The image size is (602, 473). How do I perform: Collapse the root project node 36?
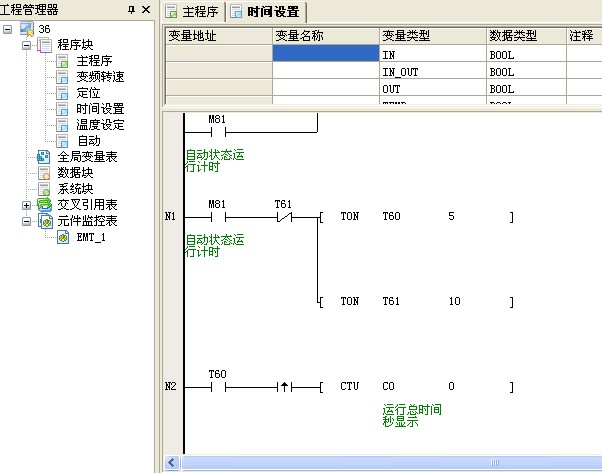click(9, 28)
